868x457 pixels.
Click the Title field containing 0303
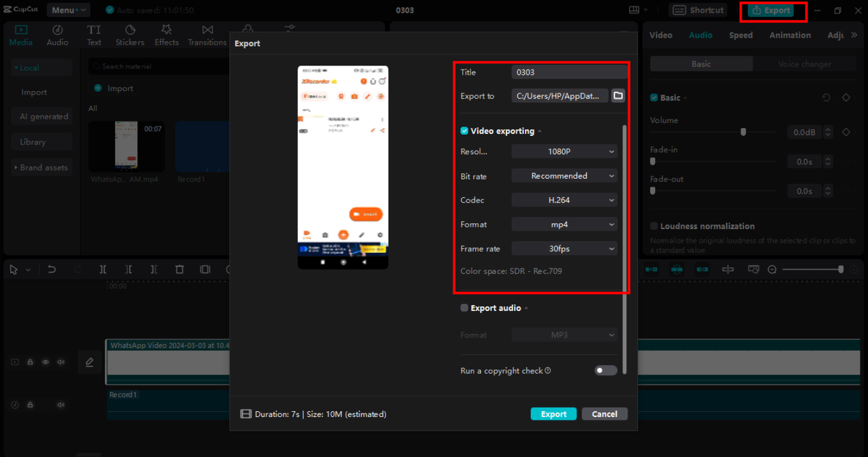[x=569, y=72]
